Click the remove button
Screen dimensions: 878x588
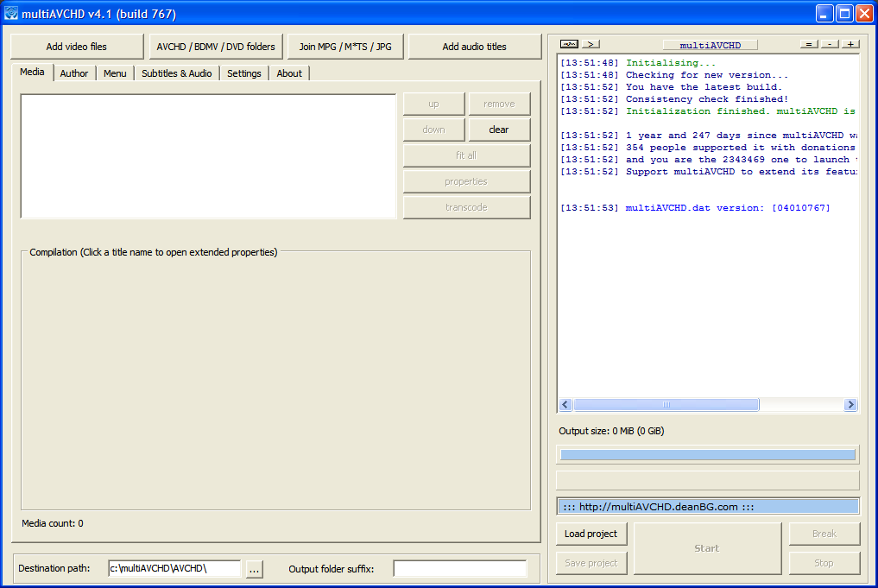499,104
